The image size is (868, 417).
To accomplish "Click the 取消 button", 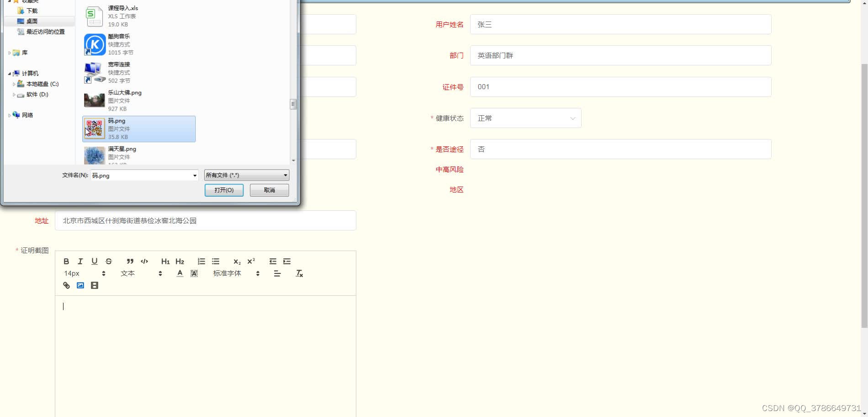I will [269, 190].
